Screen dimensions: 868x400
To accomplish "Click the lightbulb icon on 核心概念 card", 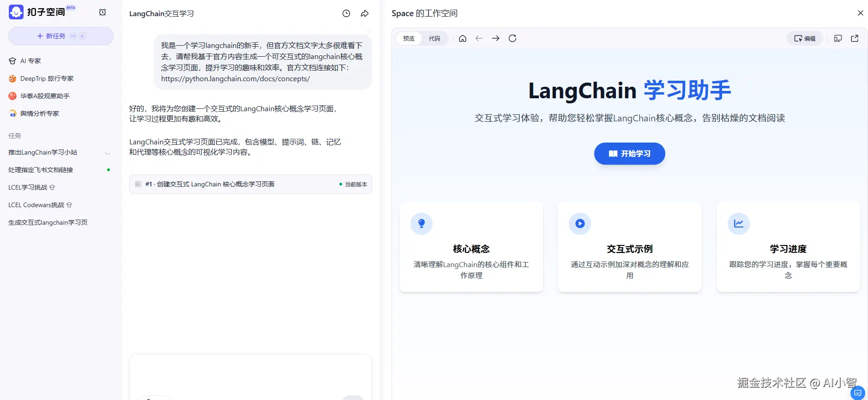I will pyautogui.click(x=422, y=224).
